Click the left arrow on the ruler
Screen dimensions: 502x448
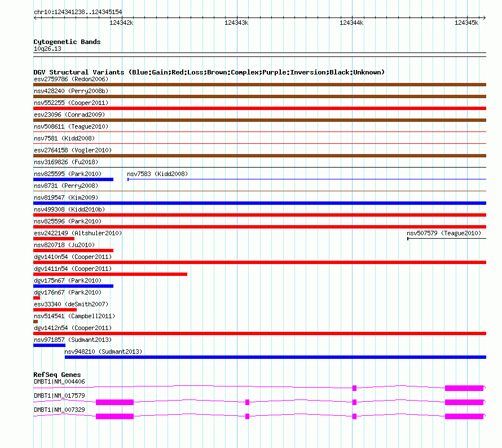tap(35, 17)
